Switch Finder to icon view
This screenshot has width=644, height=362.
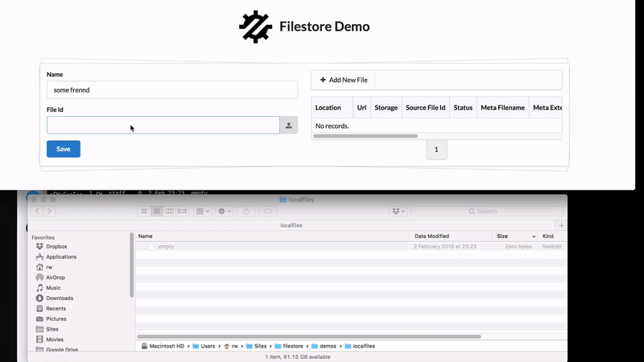[144, 212]
